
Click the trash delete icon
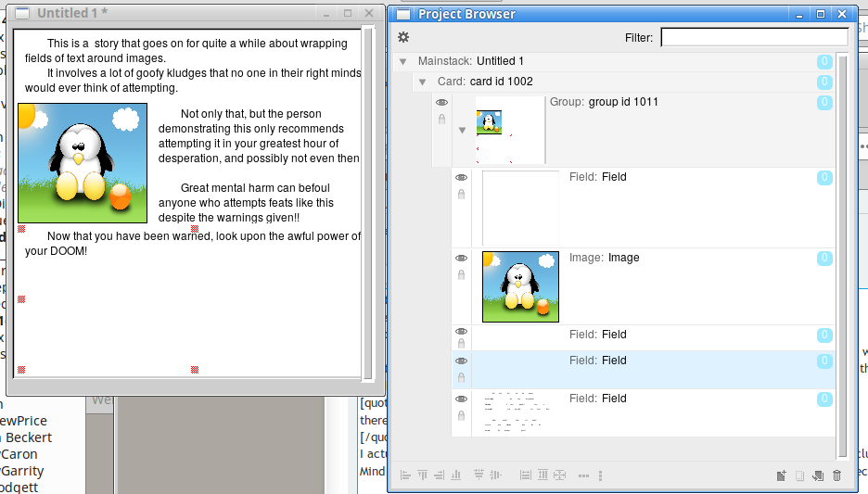tap(837, 475)
